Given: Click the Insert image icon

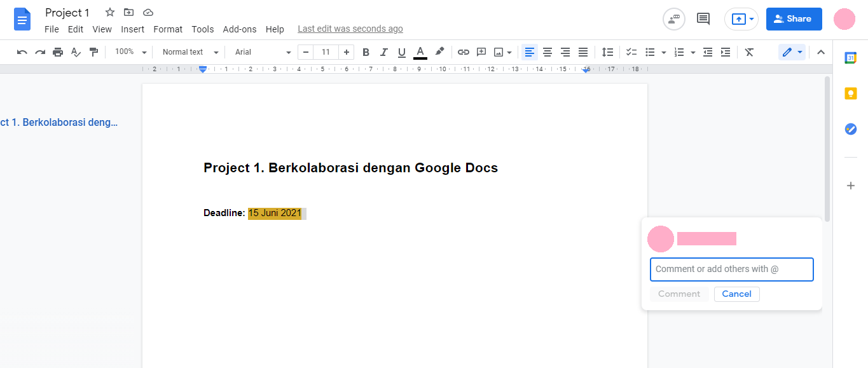Looking at the screenshot, I should pyautogui.click(x=499, y=52).
